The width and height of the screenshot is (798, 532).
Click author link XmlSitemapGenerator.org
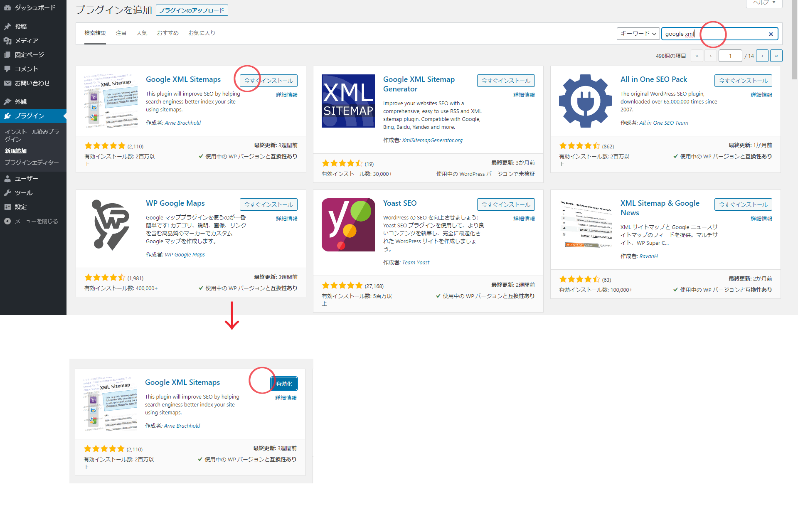click(x=432, y=140)
